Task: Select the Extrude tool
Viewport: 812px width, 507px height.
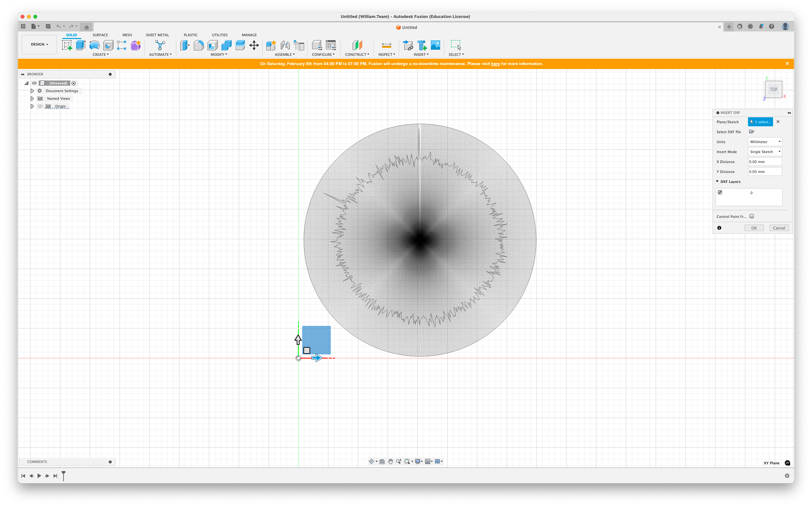Action: [x=81, y=45]
